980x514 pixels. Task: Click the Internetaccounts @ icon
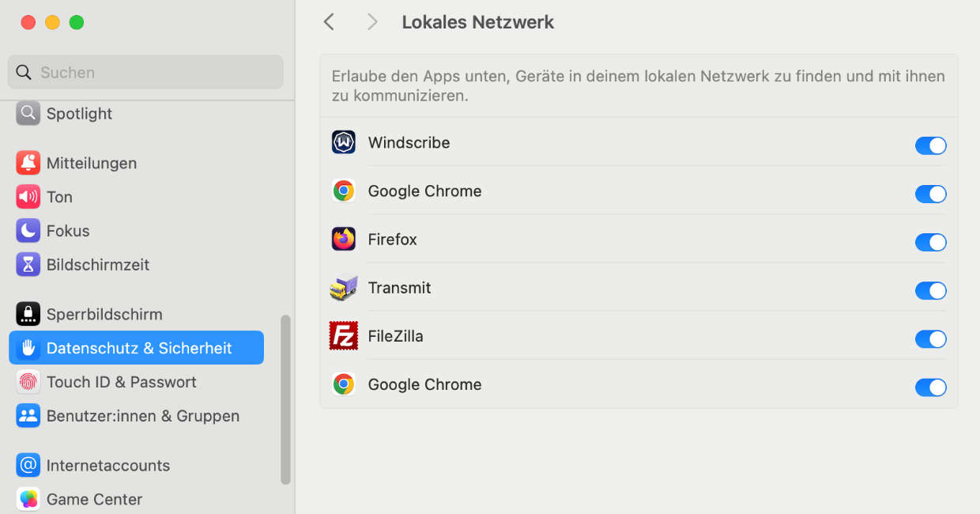pyautogui.click(x=28, y=466)
